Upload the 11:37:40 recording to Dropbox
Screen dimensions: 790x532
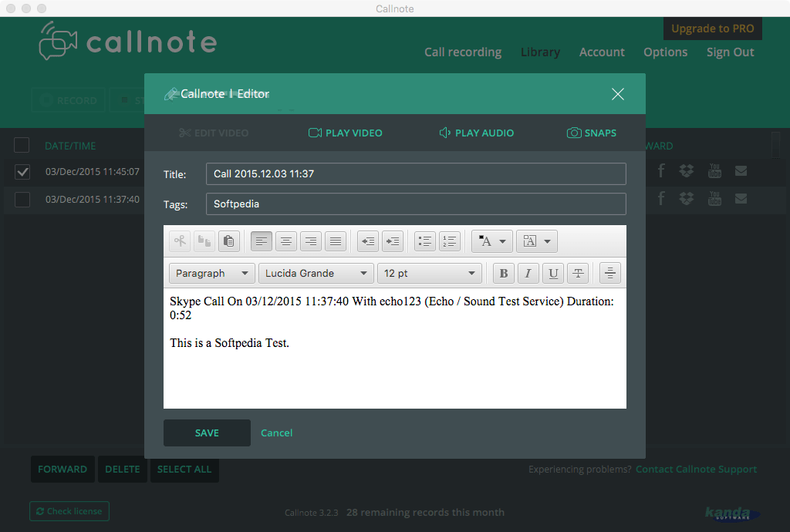pyautogui.click(x=686, y=199)
